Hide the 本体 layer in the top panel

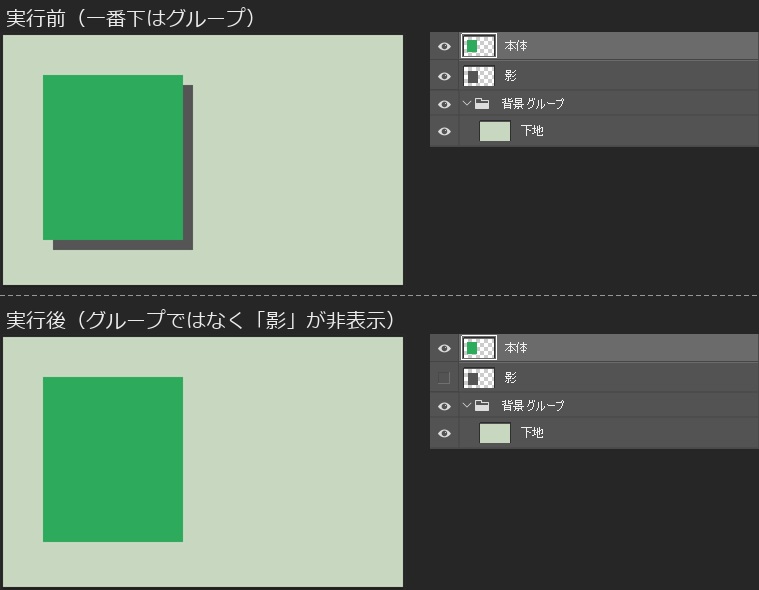(444, 46)
